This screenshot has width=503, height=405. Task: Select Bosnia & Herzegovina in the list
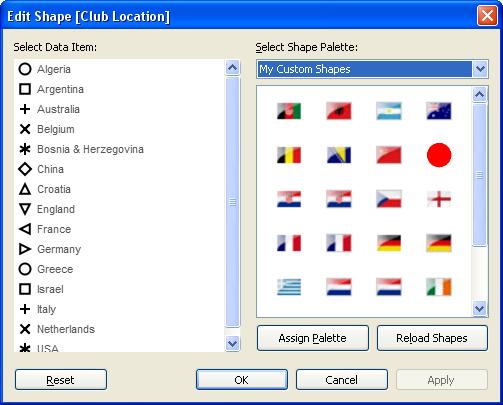[x=90, y=149]
